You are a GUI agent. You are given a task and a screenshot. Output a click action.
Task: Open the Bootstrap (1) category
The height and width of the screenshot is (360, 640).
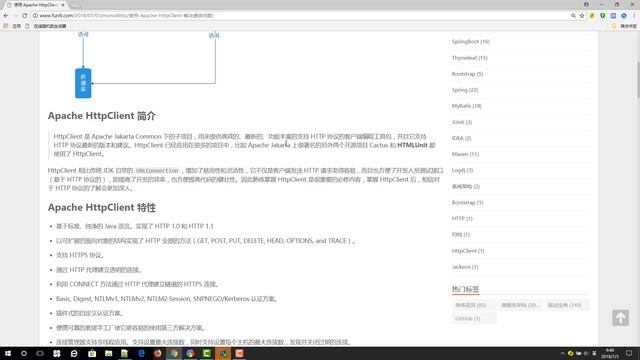click(x=467, y=202)
